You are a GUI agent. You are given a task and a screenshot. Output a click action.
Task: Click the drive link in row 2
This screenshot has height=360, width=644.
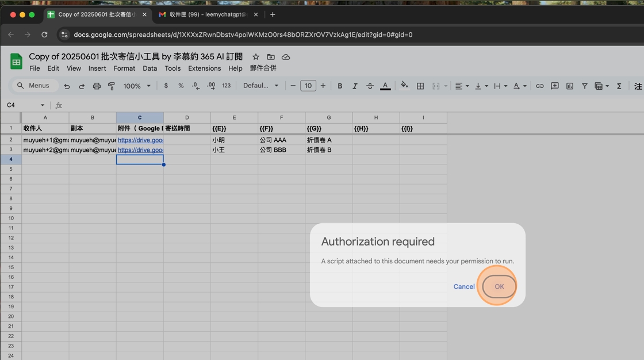click(140, 140)
